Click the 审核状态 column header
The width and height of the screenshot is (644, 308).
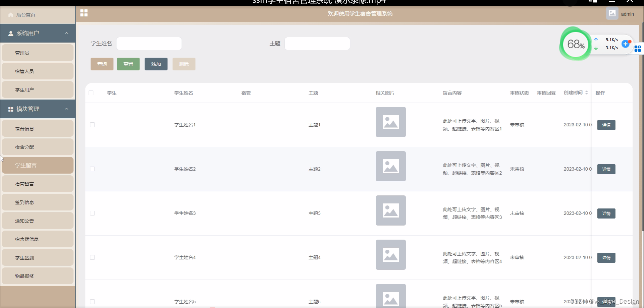[519, 93]
